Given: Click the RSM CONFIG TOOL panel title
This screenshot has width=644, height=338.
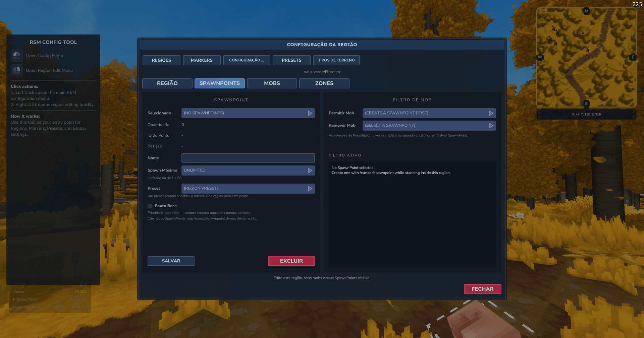Looking at the screenshot, I should [53, 42].
